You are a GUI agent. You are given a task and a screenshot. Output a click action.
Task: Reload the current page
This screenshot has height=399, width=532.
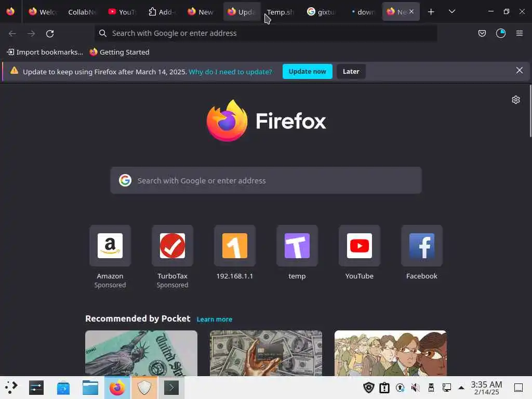point(50,33)
